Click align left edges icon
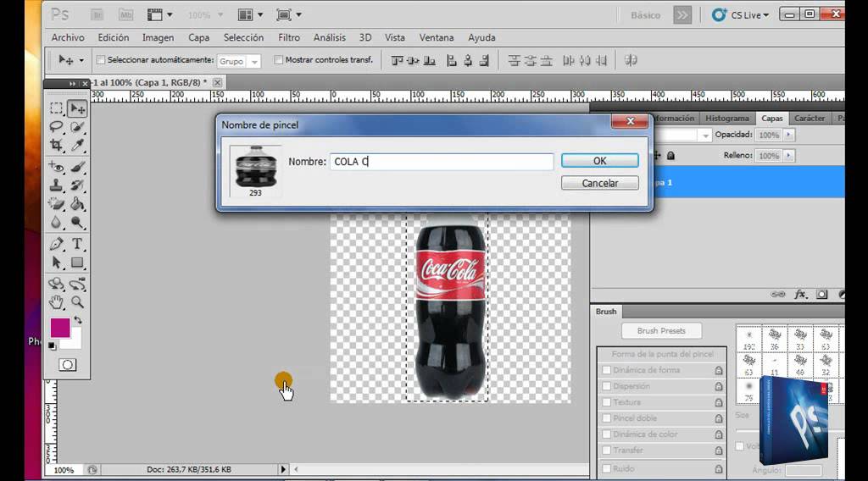Image resolution: width=868 pixels, height=481 pixels. pyautogui.click(x=452, y=60)
